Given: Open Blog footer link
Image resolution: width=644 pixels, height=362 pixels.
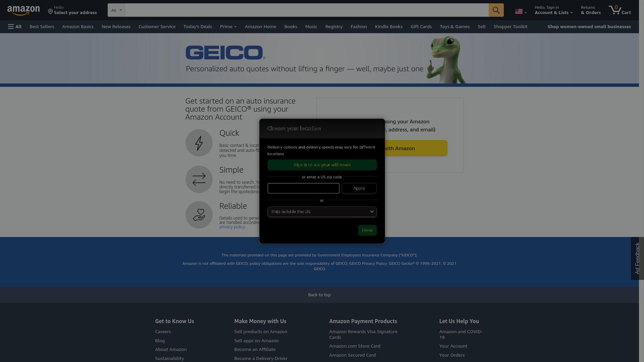Looking at the screenshot, I should pyautogui.click(x=160, y=341).
